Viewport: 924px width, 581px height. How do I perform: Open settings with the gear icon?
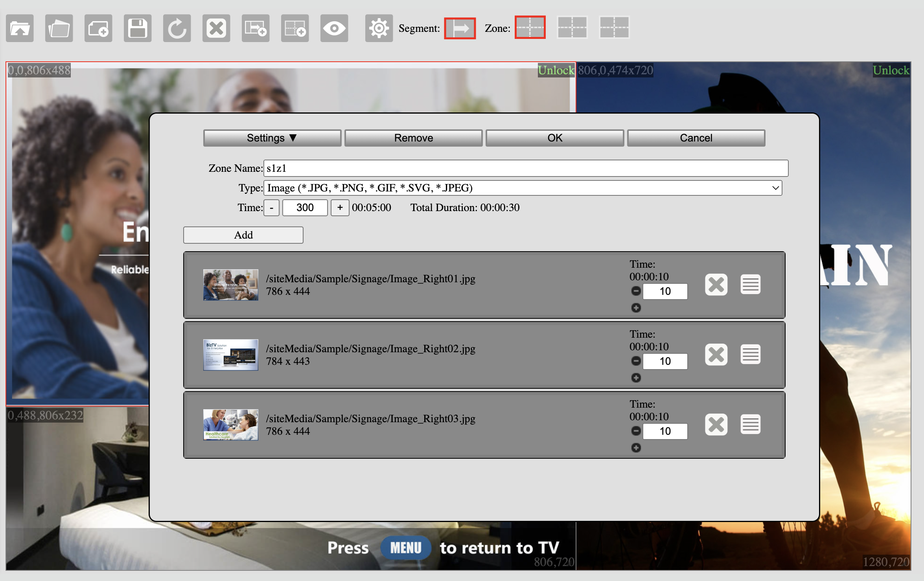(x=379, y=28)
